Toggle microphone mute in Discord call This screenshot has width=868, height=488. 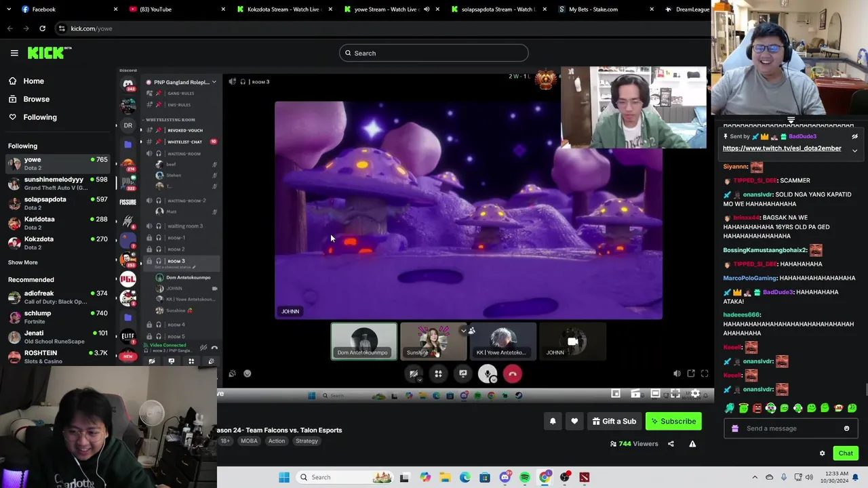(x=487, y=373)
